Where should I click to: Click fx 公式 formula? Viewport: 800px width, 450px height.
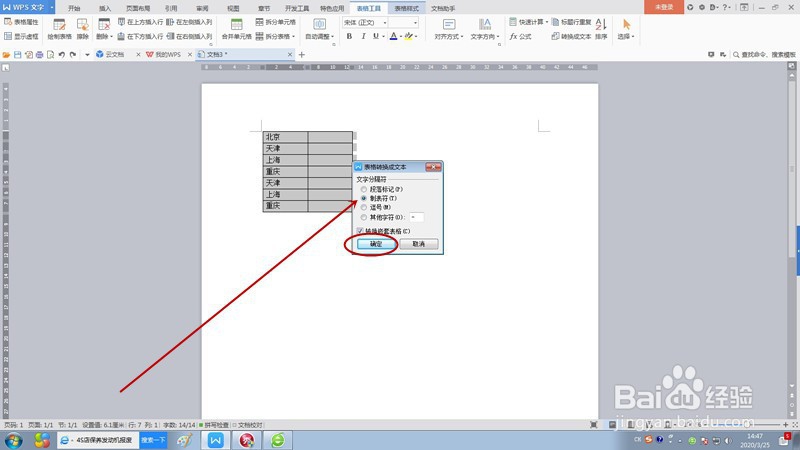coord(520,36)
